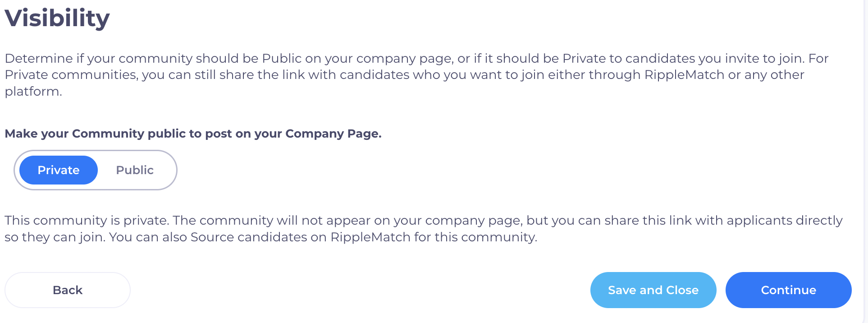This screenshot has width=868, height=323.
Task: Click 'This community is private.' sentence
Action: (x=87, y=220)
